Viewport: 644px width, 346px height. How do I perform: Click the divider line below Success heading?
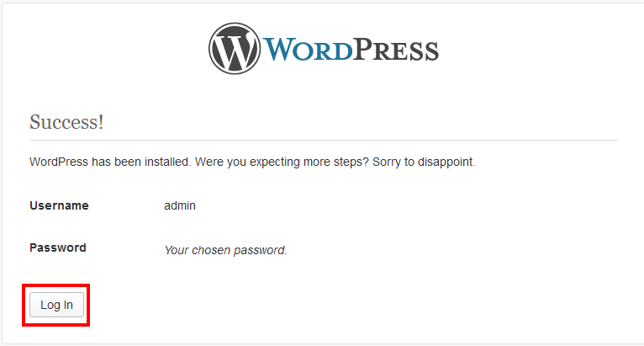click(324, 140)
